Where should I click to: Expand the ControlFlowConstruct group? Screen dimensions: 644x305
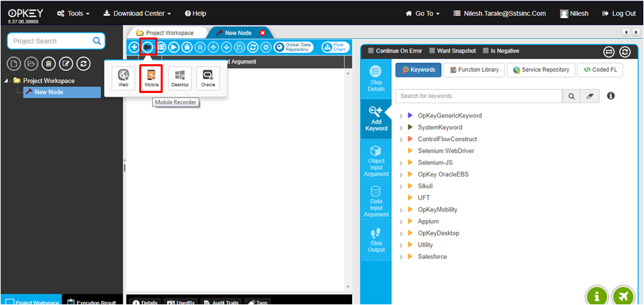tap(401, 140)
